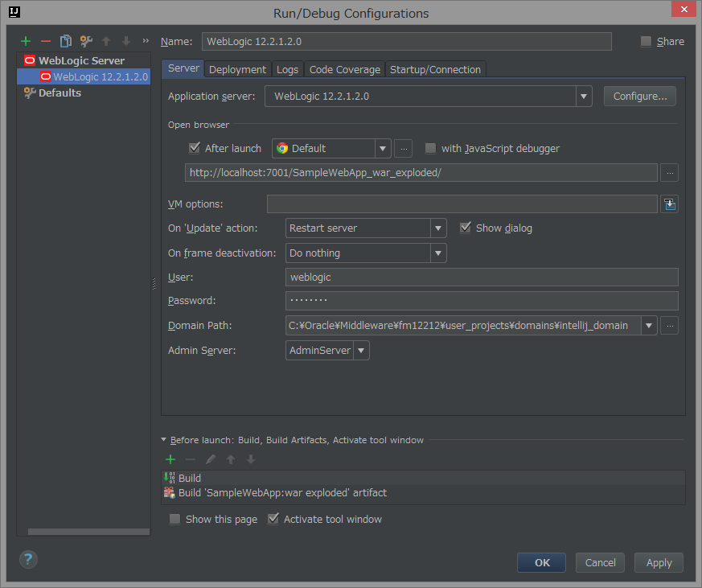This screenshot has height=588, width=702.
Task: Open VM options expand editor icon
Action: [670, 204]
